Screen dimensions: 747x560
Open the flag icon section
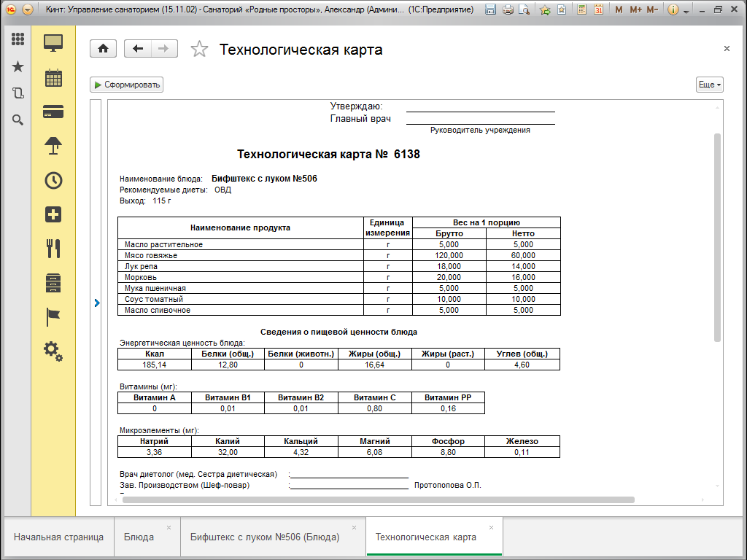[53, 317]
